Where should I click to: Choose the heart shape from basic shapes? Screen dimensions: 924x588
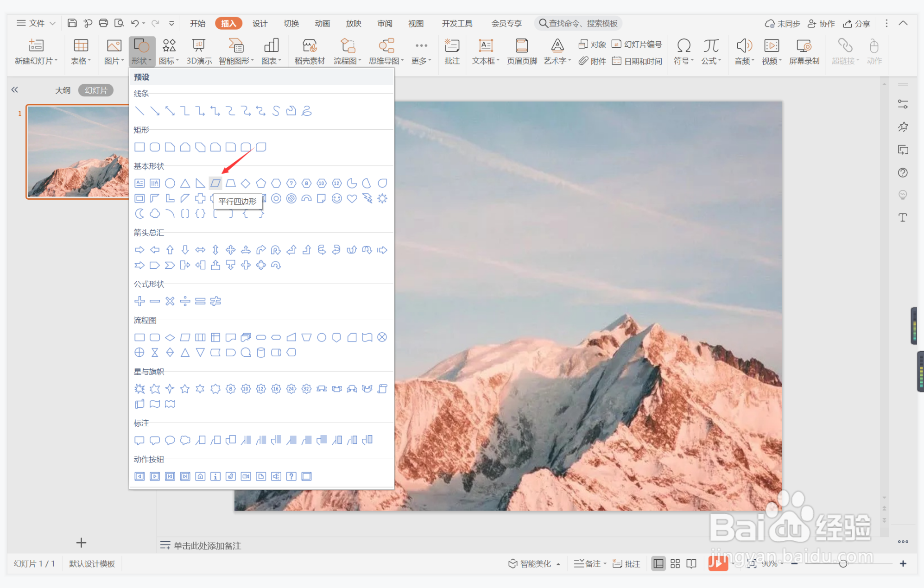click(352, 199)
